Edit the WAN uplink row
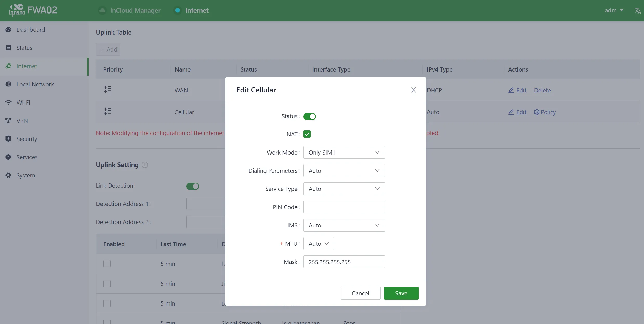This screenshot has width=644, height=324. (517, 90)
